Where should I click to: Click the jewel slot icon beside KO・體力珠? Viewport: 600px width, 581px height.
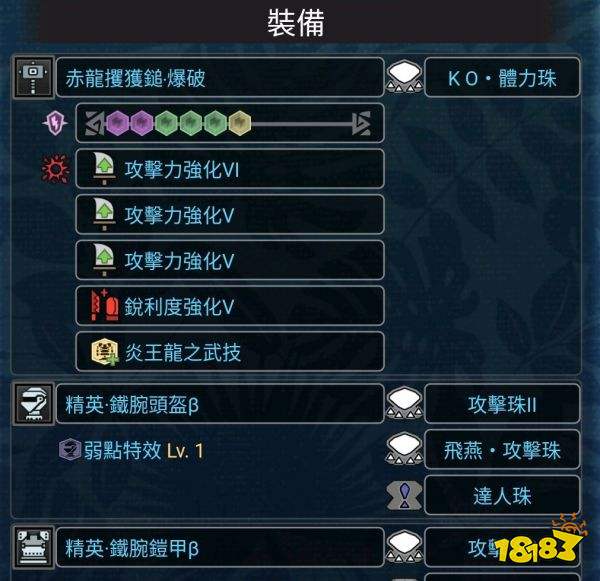[x=404, y=78]
